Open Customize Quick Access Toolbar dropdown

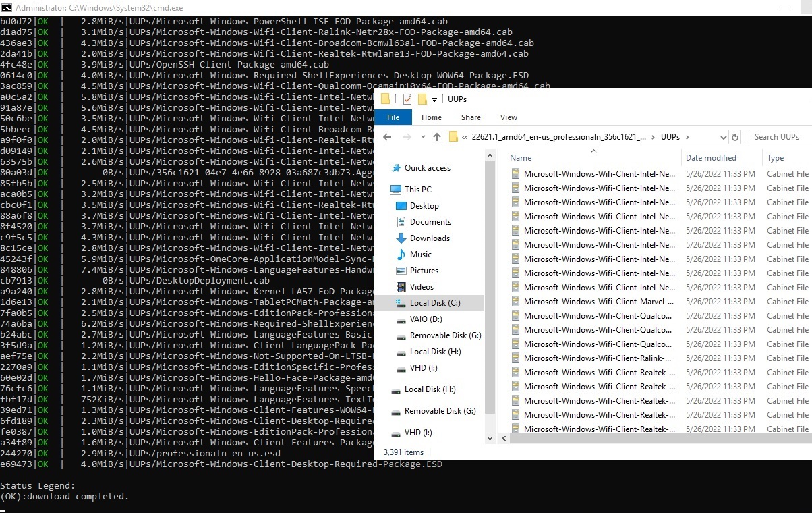tap(434, 100)
